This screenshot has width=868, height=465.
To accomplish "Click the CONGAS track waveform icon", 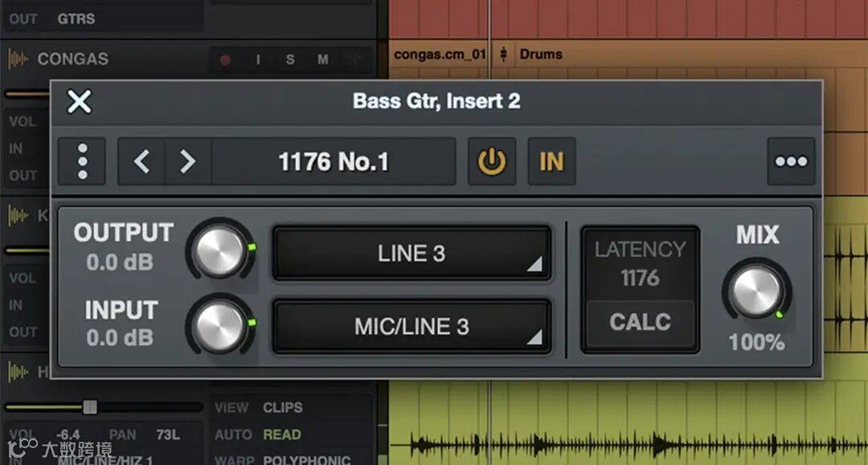I will pyautogui.click(x=18, y=59).
